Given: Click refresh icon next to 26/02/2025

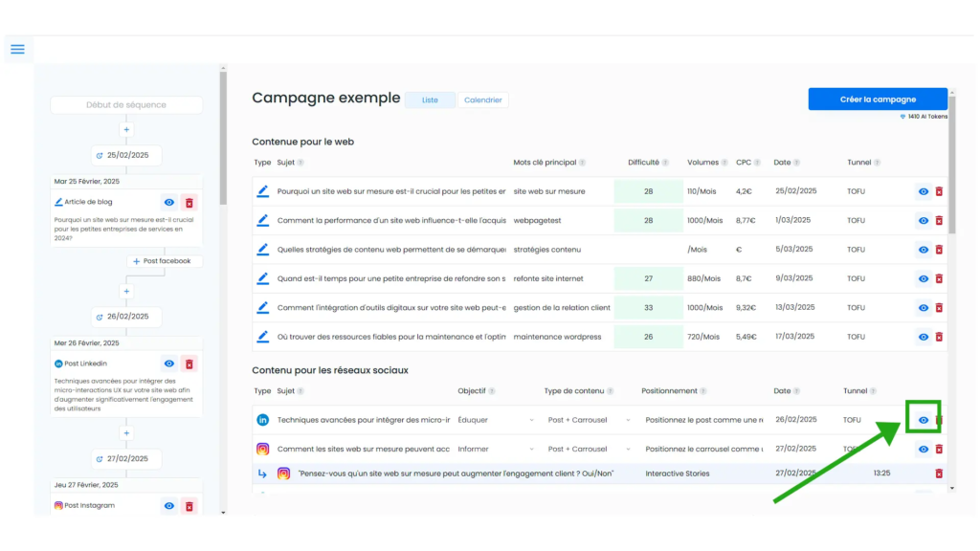Looking at the screenshot, I should coord(100,317).
